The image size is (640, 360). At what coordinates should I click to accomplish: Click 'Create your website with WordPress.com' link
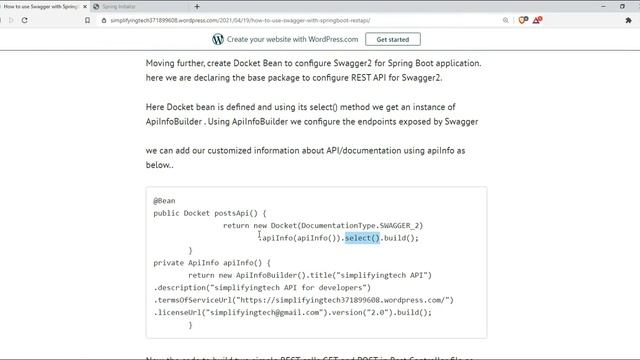coord(292,39)
